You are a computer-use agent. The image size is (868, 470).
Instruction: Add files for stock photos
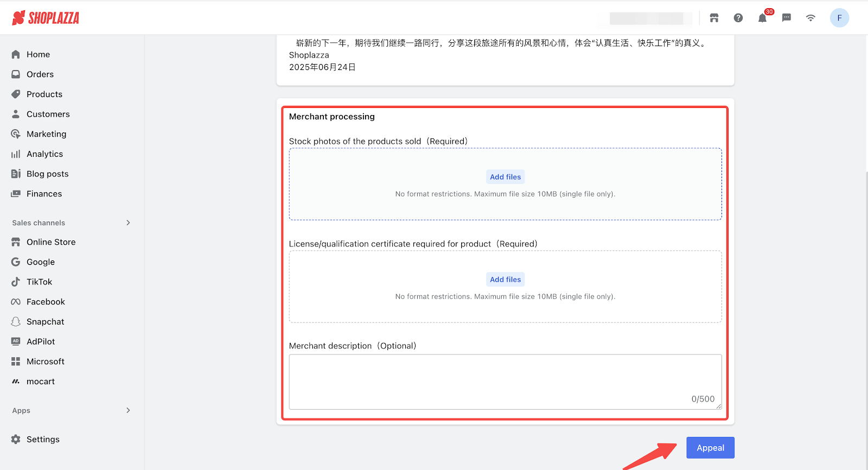[505, 177]
